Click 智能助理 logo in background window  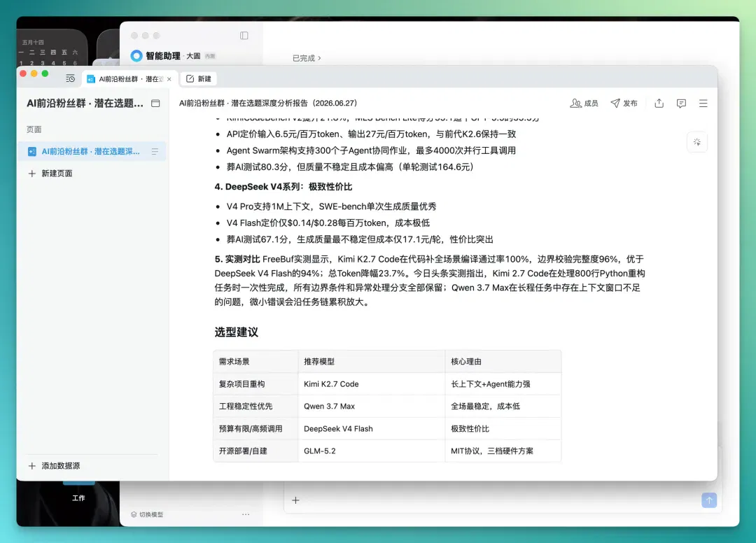[x=136, y=56]
